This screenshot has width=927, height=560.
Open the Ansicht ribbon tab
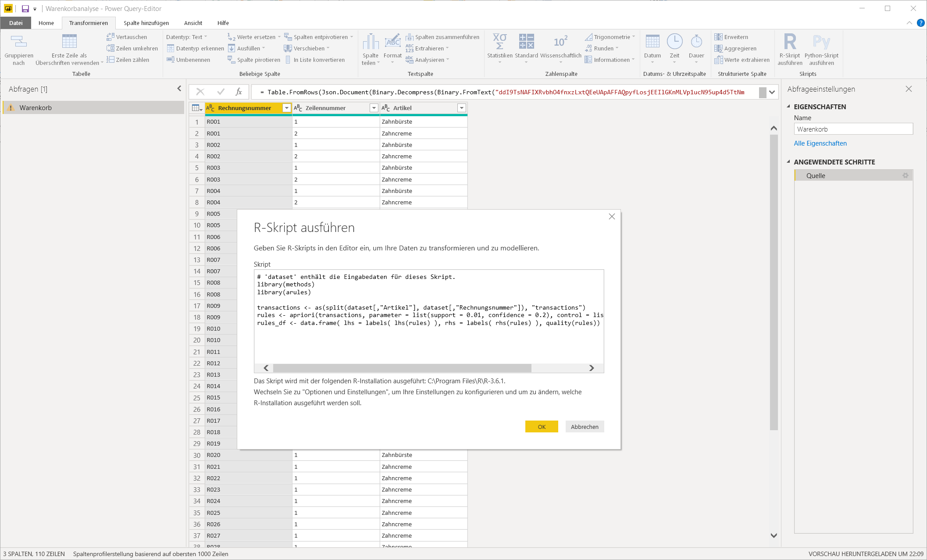pos(193,23)
